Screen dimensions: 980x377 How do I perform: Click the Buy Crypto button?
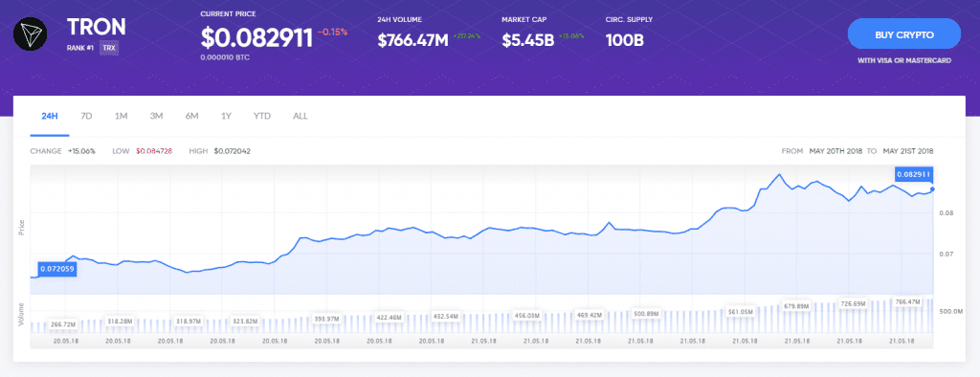pyautogui.click(x=903, y=34)
